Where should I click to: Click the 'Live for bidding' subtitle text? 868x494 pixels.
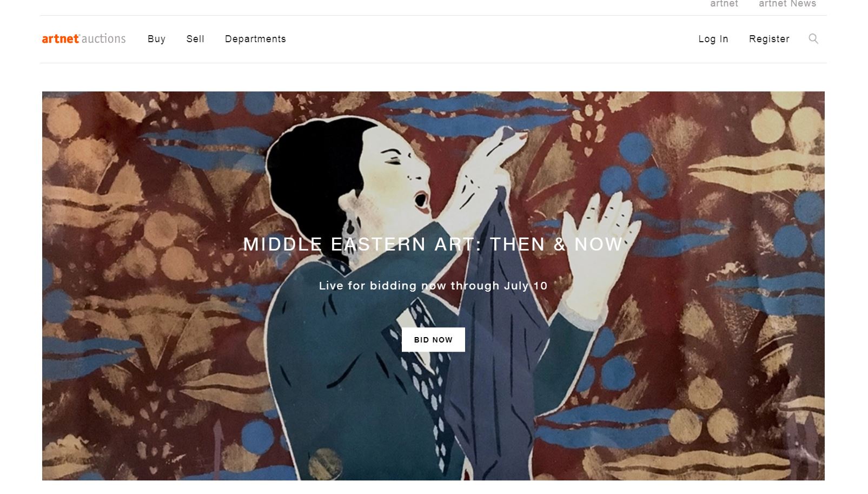pos(433,286)
